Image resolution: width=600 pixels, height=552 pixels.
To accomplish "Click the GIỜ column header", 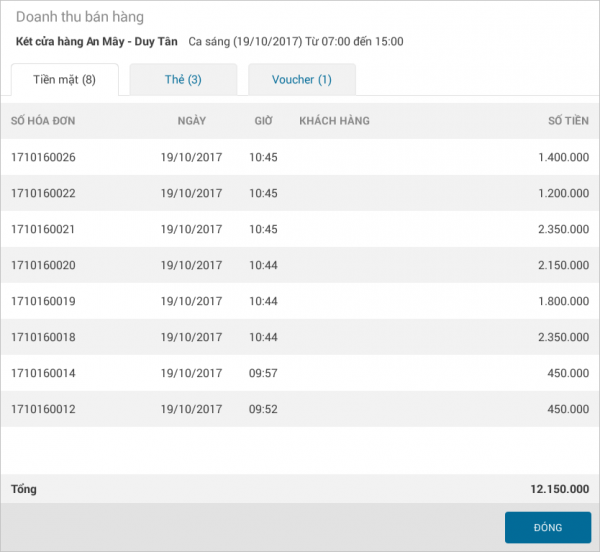I will tap(264, 121).
